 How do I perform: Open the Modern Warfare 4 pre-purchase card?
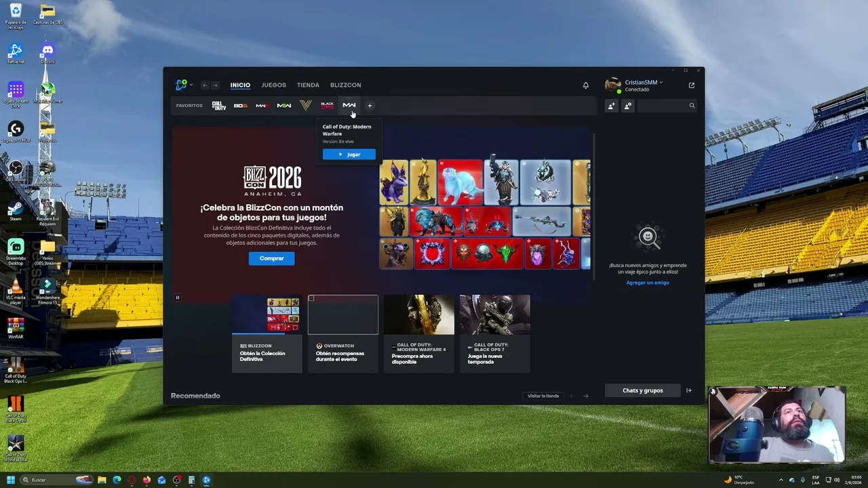tap(419, 333)
